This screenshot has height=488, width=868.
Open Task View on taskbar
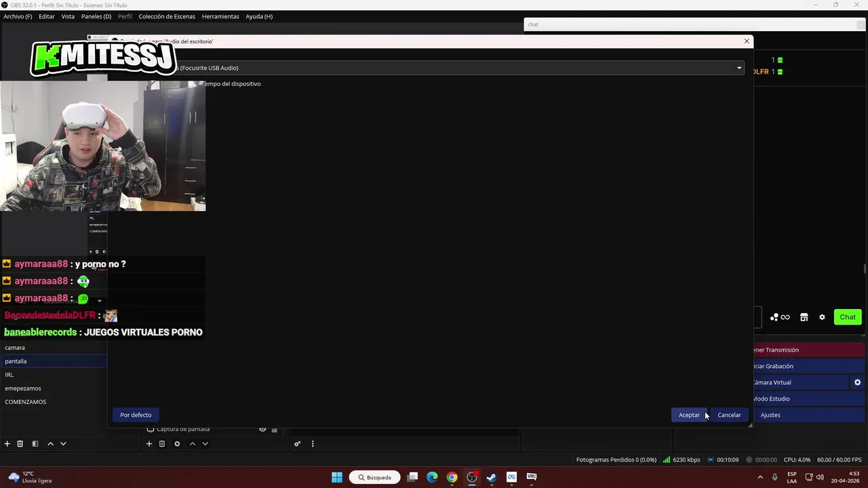[412, 477]
